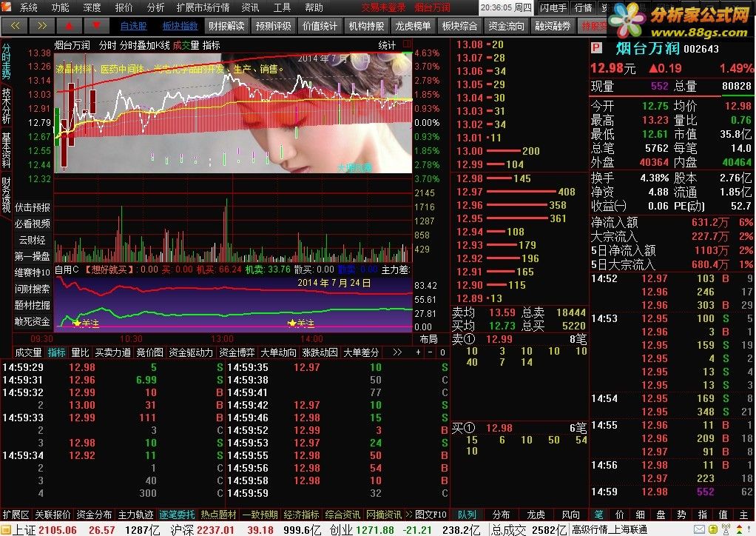This screenshot has width=756, height=536.
Task: Select the 队列 tab below order book
Action: point(467,515)
